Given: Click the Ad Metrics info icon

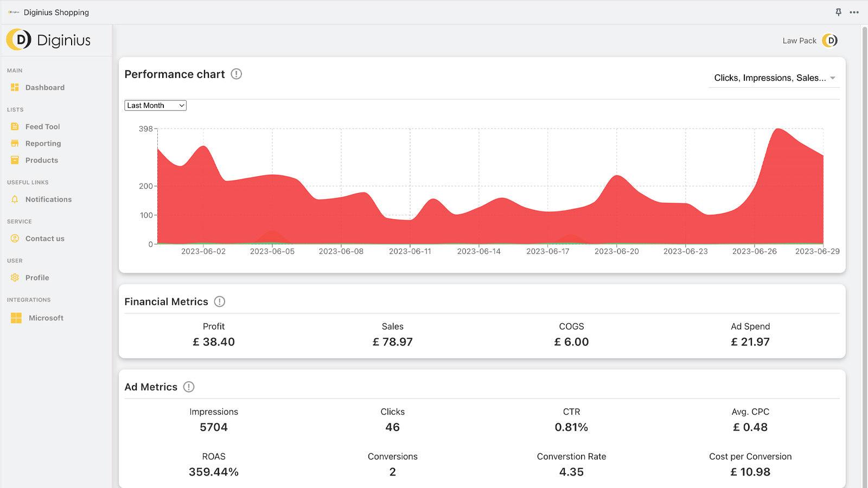Looking at the screenshot, I should pos(188,387).
